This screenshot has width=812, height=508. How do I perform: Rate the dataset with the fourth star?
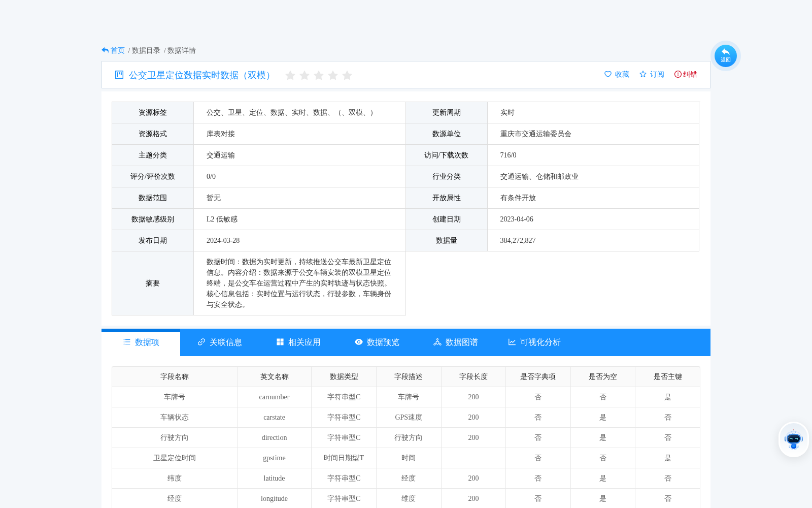point(333,75)
